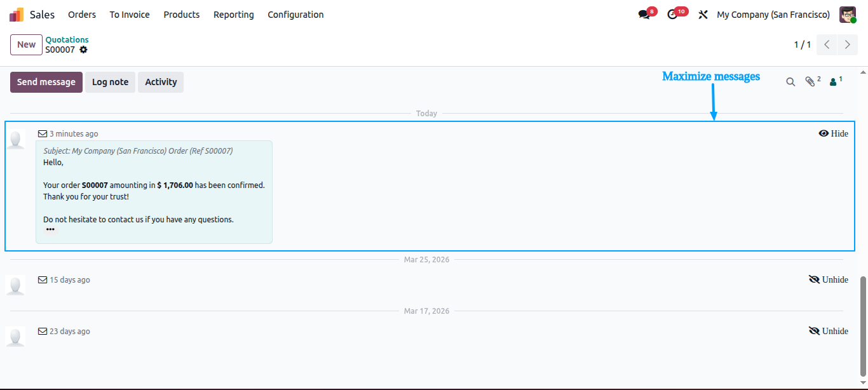Click the New button
Screen dimensions: 868x390
pyautogui.click(x=27, y=44)
